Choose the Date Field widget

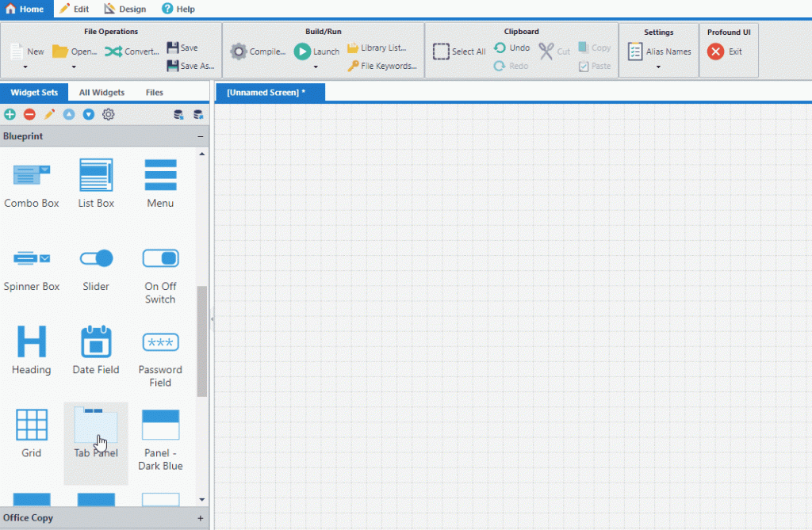(96, 342)
